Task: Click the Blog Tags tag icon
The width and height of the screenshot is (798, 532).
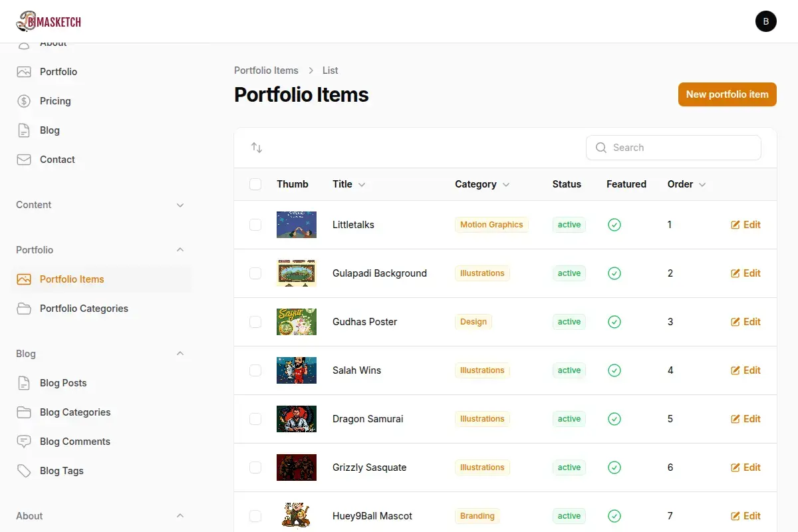Action: [24, 471]
